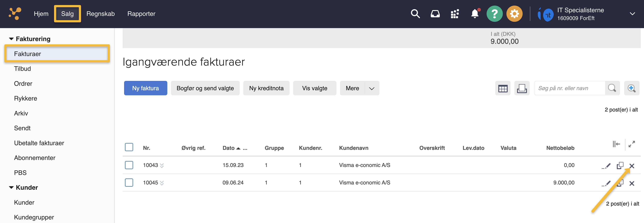Check the box for invoice 10045

129,182
